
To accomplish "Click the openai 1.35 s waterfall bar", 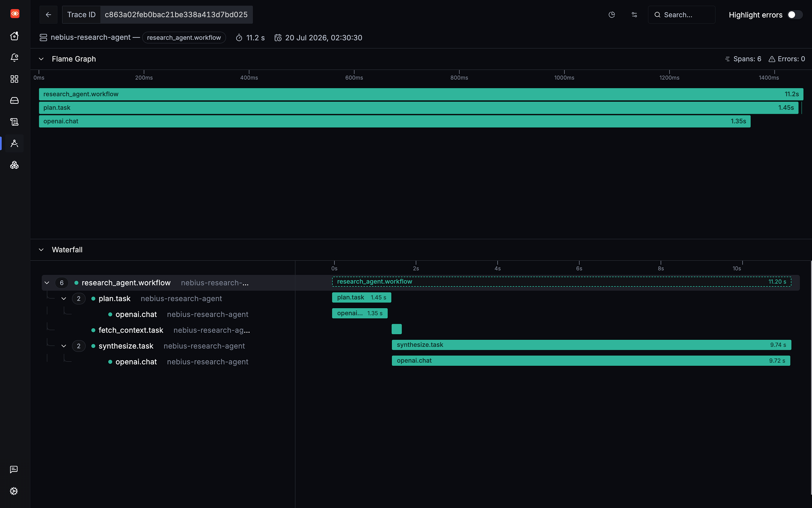I will point(360,313).
